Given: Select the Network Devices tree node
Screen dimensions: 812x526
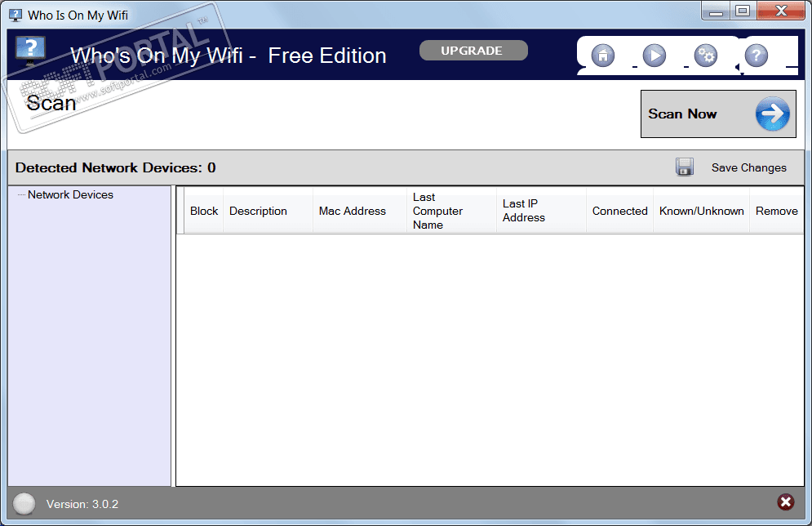Looking at the screenshot, I should [70, 195].
